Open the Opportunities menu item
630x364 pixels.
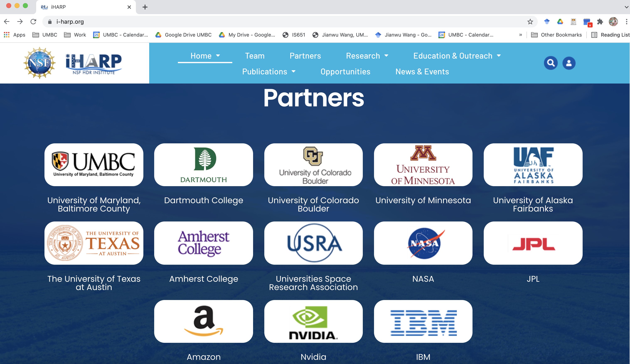(345, 72)
